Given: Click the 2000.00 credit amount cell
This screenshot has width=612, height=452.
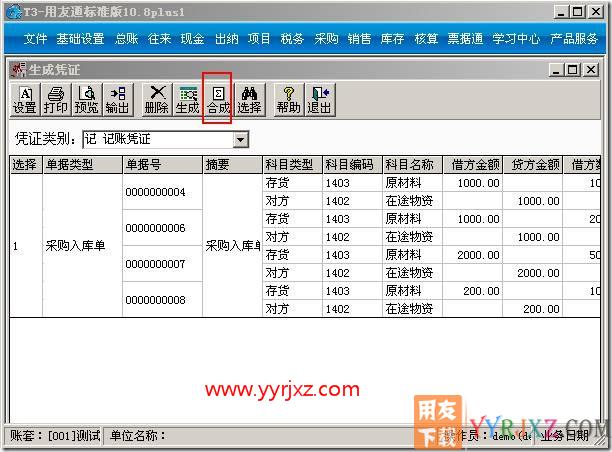Looking at the screenshot, I should [x=533, y=273].
